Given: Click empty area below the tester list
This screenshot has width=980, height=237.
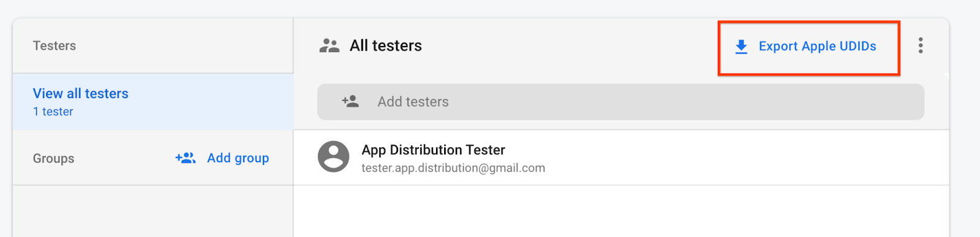Looking at the screenshot, I should tap(620, 211).
